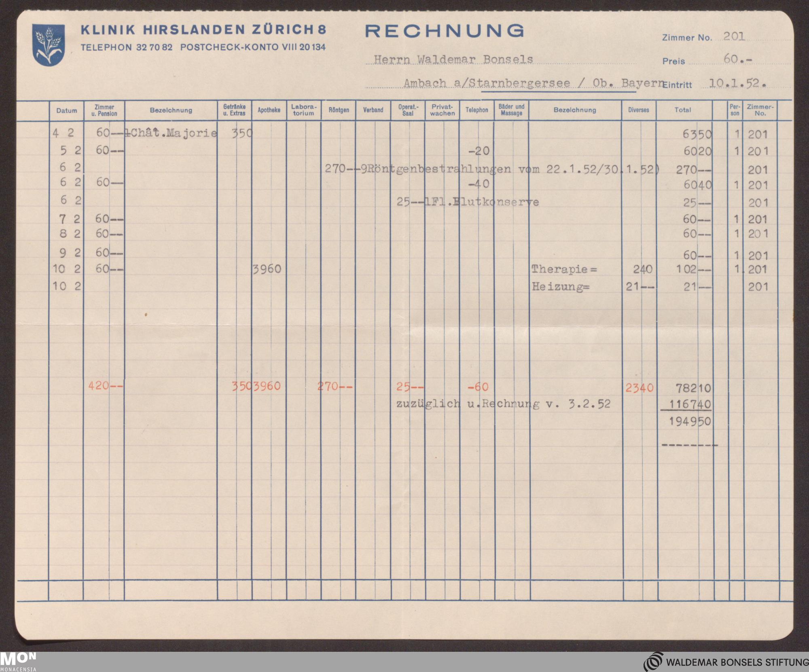This screenshot has width=809, height=672.
Task: Select the red Diverses subtotal "2340"
Action: click(x=640, y=388)
